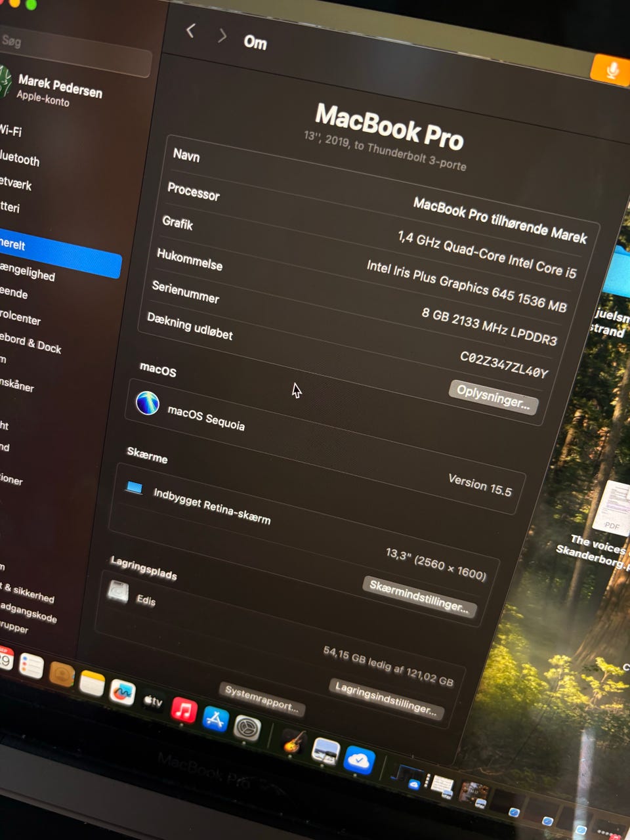This screenshot has width=630, height=840.
Task: Select Wi-Fi in the sidebar
Action: [11, 130]
